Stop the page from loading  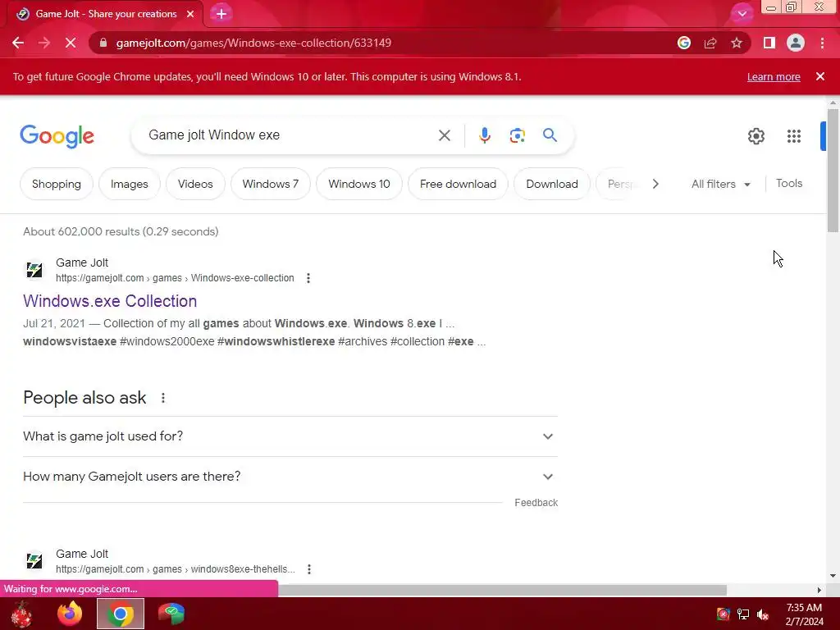pyautogui.click(x=71, y=43)
